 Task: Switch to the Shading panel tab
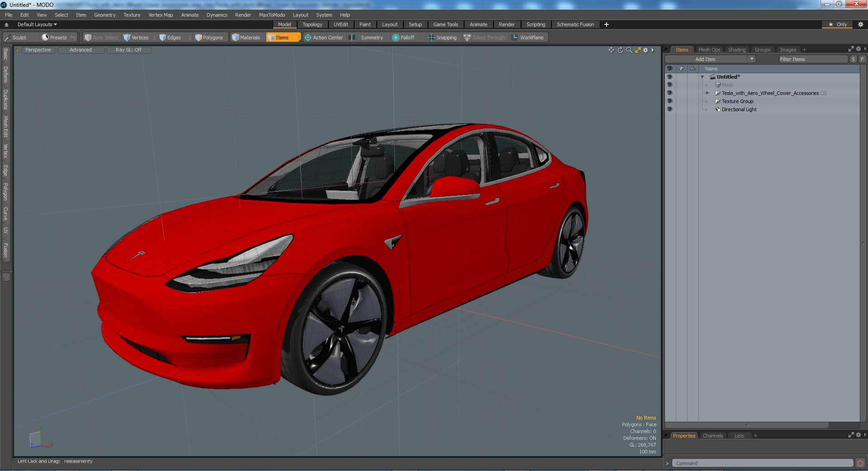pyautogui.click(x=736, y=50)
